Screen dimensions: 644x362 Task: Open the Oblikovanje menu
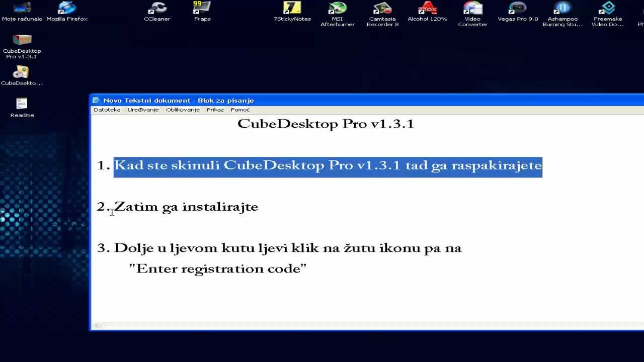pos(183,110)
